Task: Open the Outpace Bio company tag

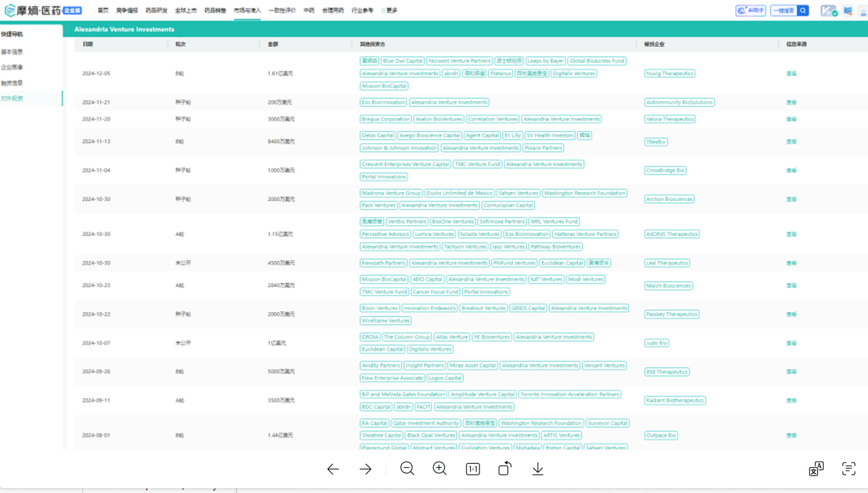Action: click(x=661, y=435)
